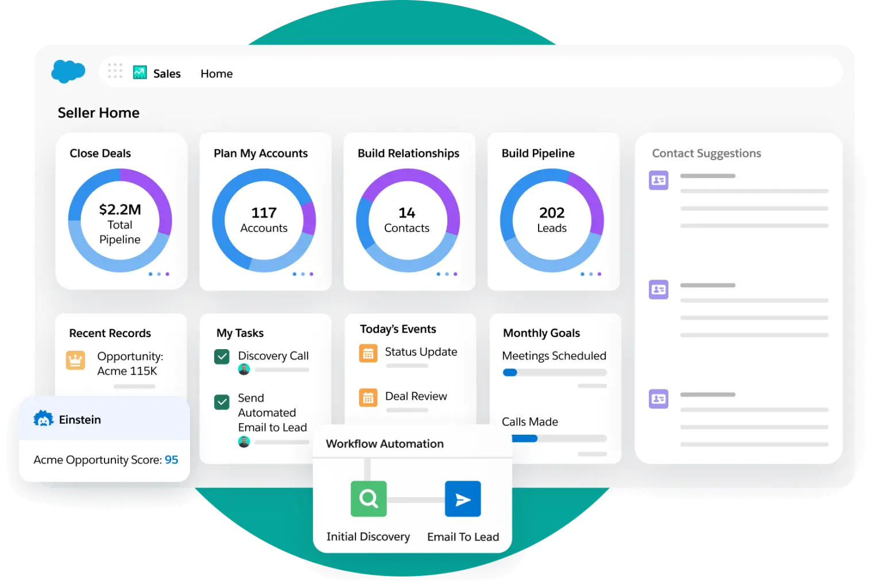Screen dimensions: 882x588
Task: Click the Email To Lead send icon
Action: click(x=463, y=498)
